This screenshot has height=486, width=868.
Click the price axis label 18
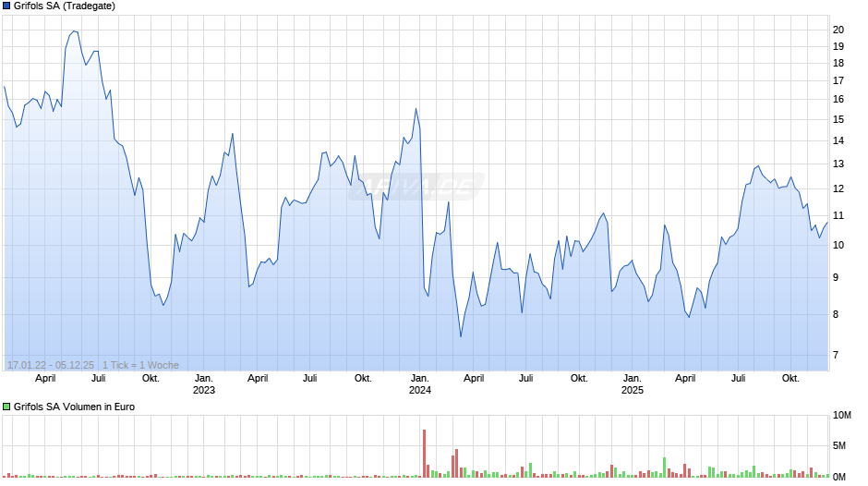(838, 63)
